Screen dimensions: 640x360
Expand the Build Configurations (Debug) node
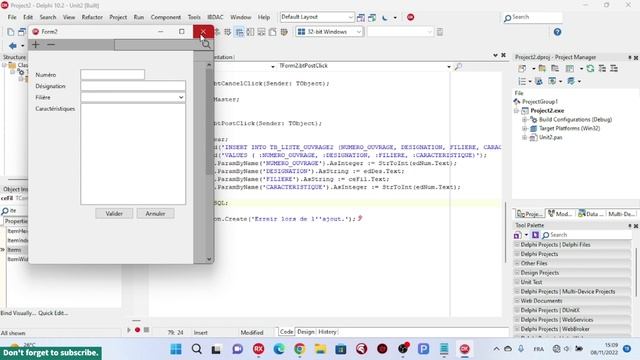(525, 120)
